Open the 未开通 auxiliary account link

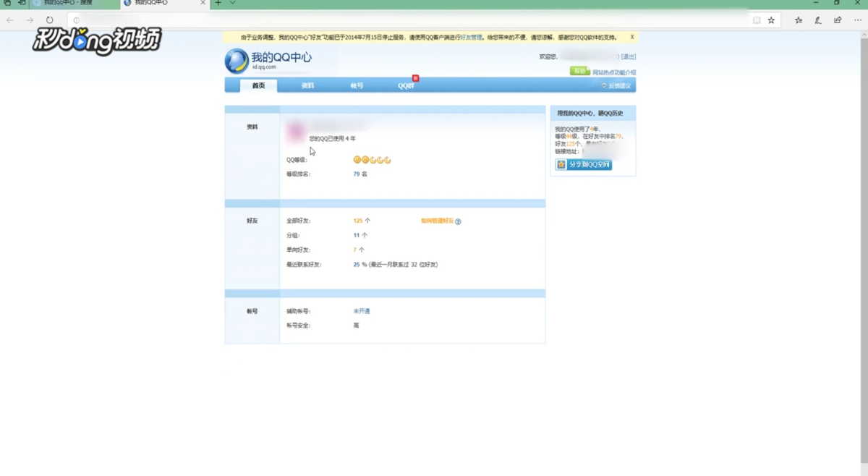[x=362, y=311]
